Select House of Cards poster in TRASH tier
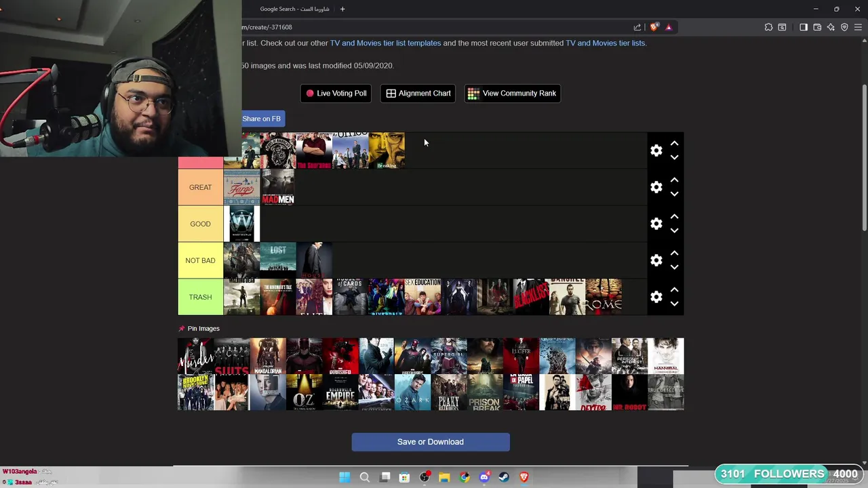 [x=351, y=297]
